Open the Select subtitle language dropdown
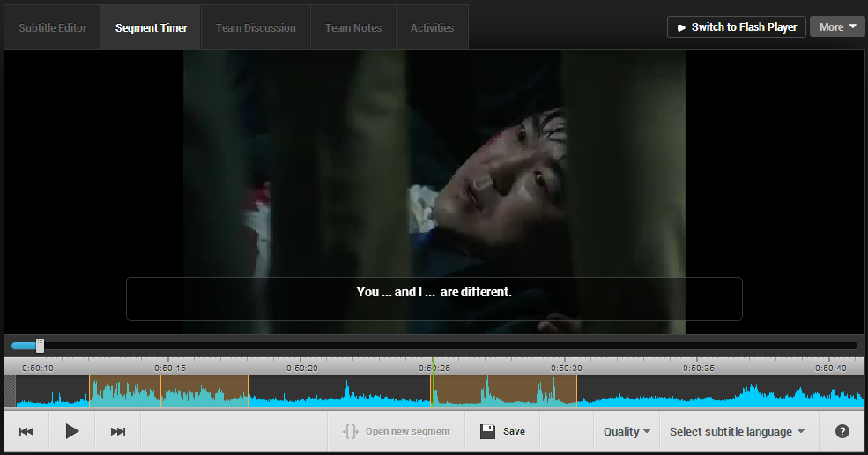The width and height of the screenshot is (868, 455). [x=737, y=431]
